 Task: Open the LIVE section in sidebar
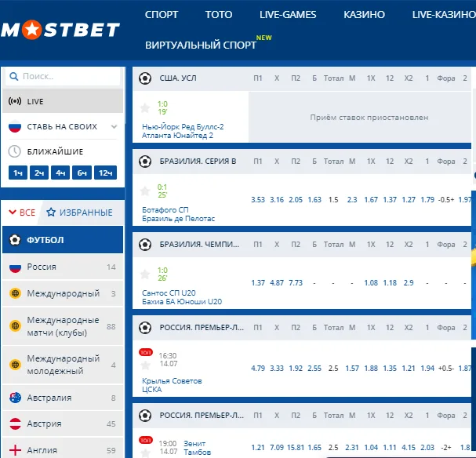click(63, 101)
